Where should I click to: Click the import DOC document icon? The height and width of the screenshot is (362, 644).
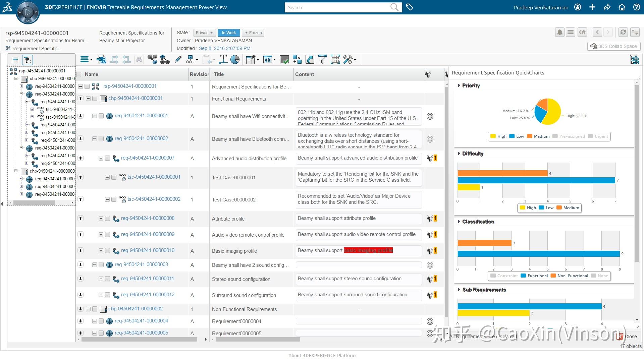coord(101,60)
